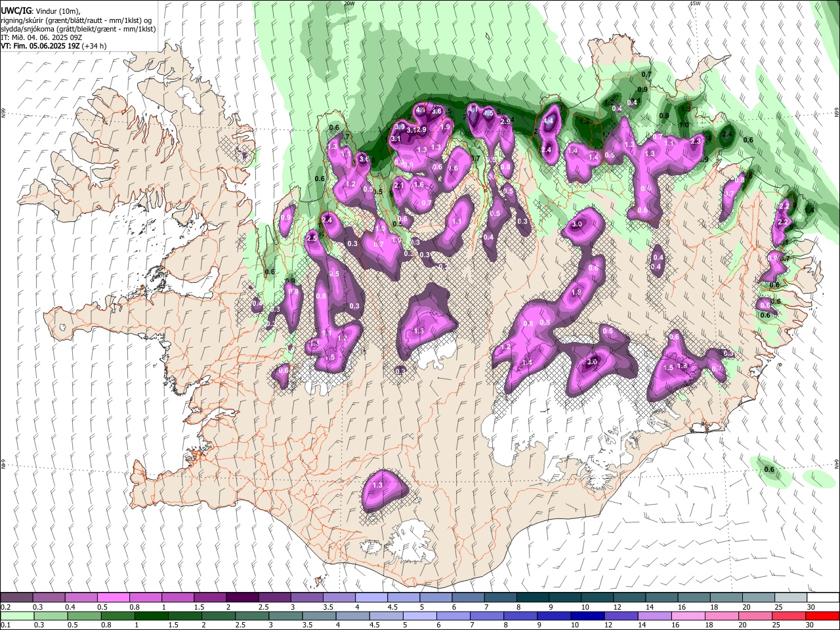This screenshot has height=630, width=840.
Task: Pick pale grey swatch between 25 and 30
Action: pyautogui.click(x=789, y=598)
